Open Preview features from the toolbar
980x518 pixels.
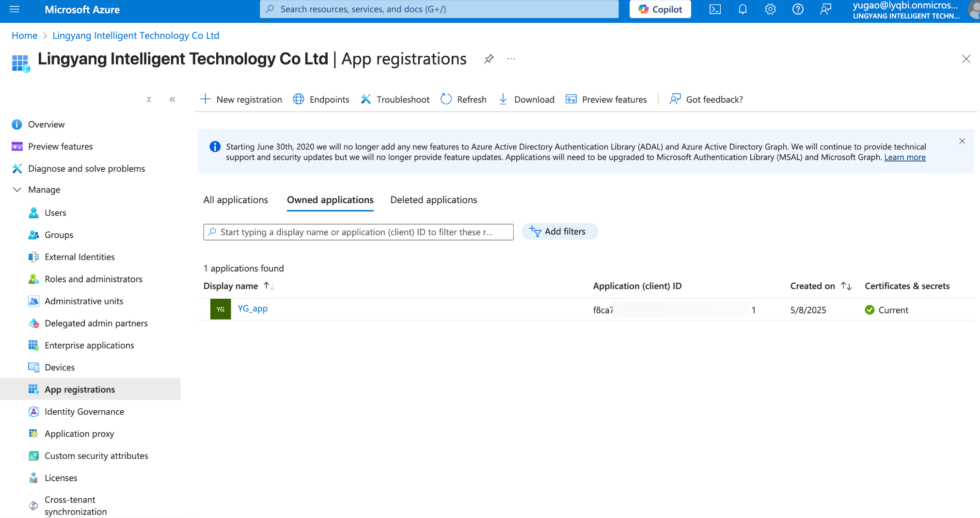pos(606,99)
